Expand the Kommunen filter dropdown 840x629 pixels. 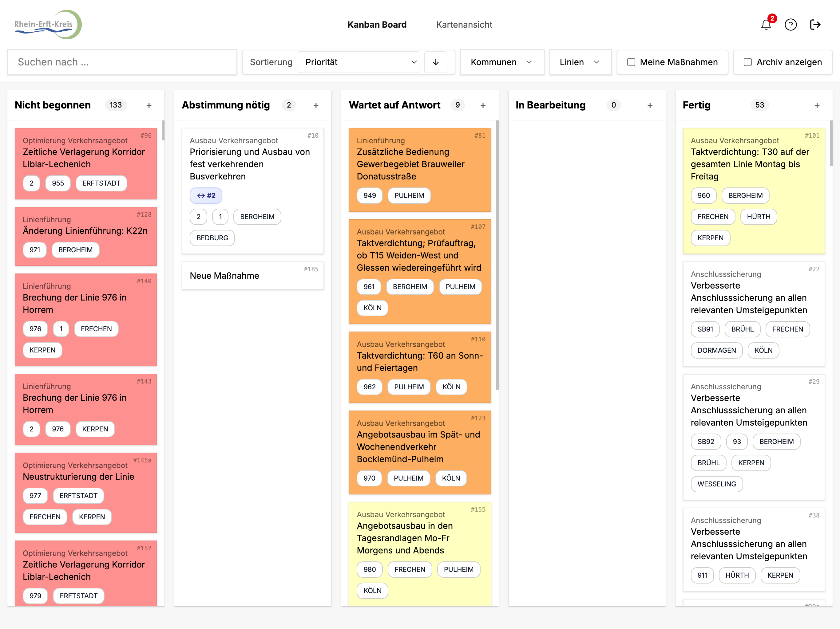501,62
